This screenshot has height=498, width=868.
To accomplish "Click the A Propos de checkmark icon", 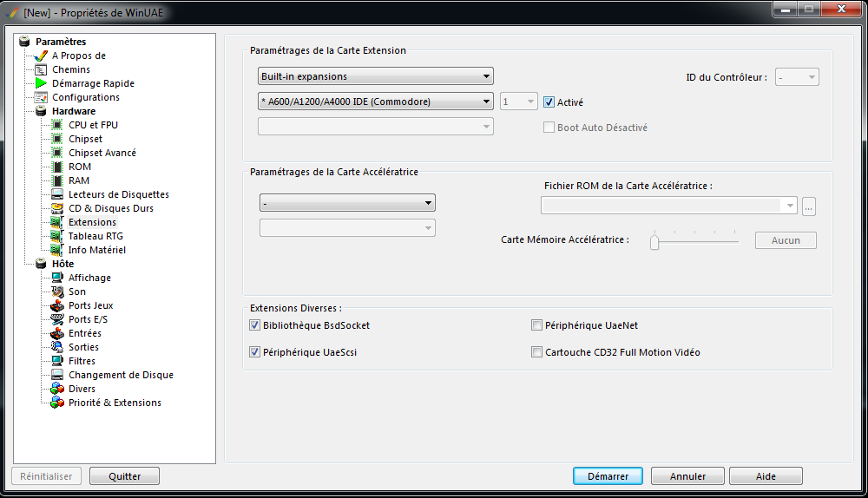I will (41, 56).
